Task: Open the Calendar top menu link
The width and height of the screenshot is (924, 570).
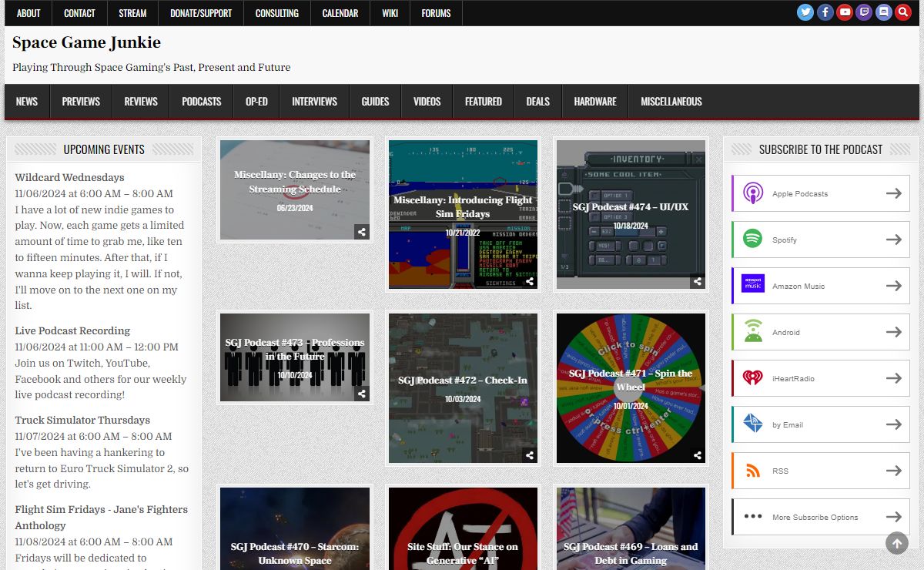Action: click(x=340, y=13)
